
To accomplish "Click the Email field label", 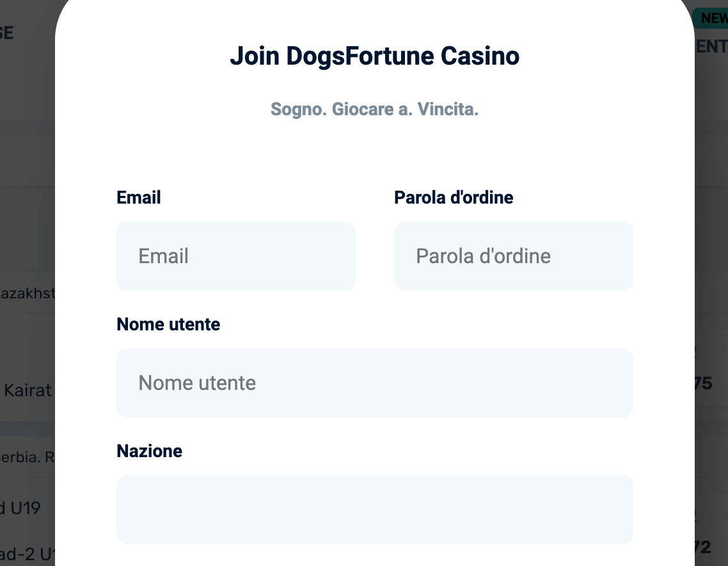I will (138, 197).
